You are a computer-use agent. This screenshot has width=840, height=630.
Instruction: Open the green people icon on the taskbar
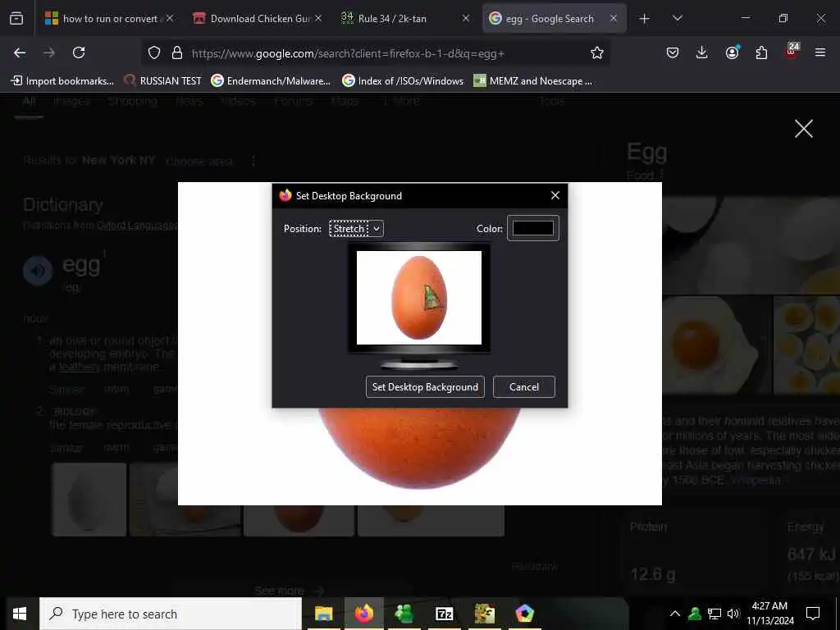tap(404, 614)
